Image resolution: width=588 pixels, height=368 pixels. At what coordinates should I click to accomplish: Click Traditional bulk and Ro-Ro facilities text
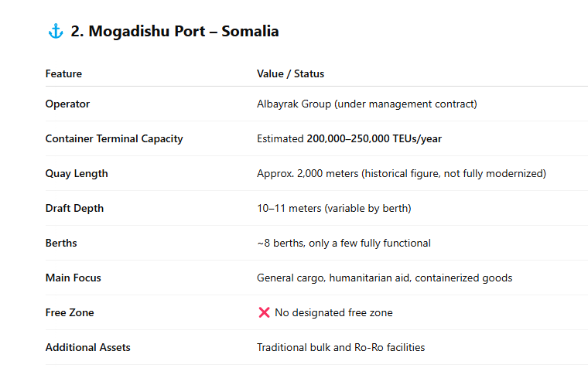(341, 347)
